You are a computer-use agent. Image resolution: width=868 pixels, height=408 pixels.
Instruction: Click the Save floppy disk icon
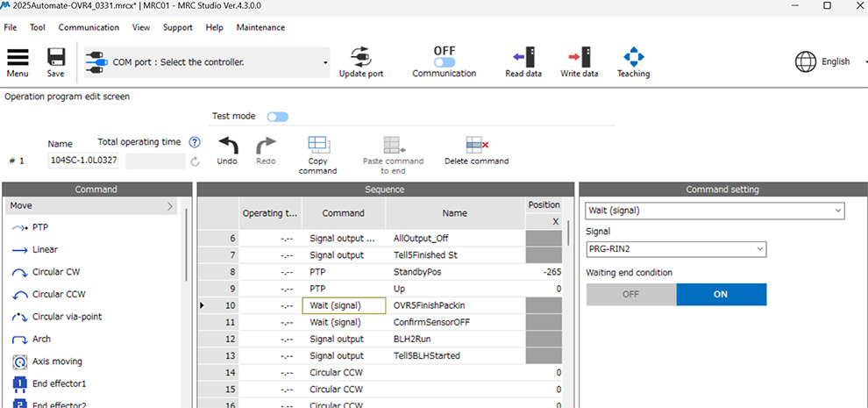coord(56,58)
